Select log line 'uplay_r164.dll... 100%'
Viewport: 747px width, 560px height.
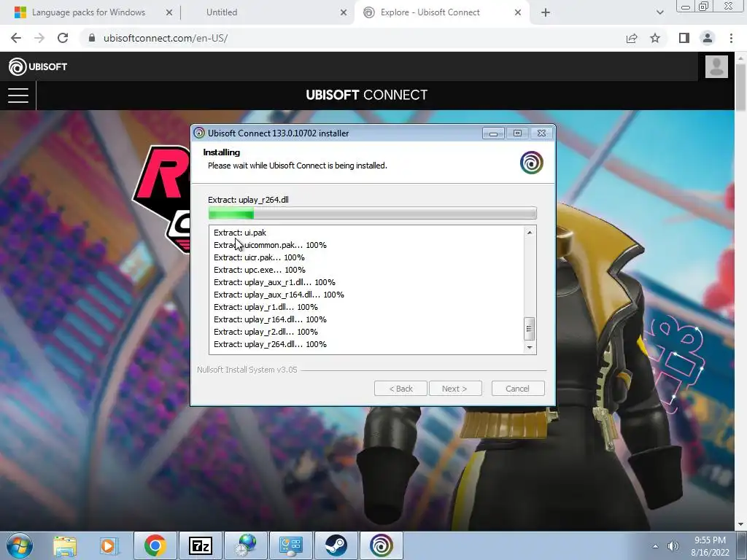coord(270,319)
